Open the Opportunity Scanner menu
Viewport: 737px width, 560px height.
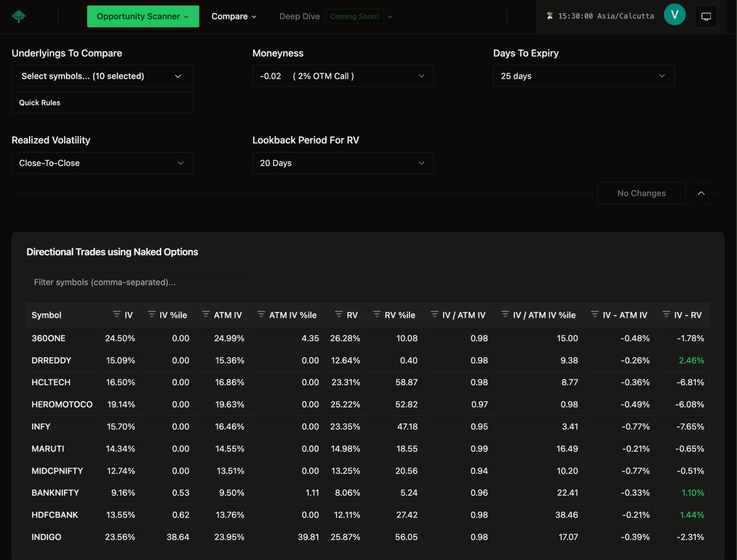(x=143, y=16)
